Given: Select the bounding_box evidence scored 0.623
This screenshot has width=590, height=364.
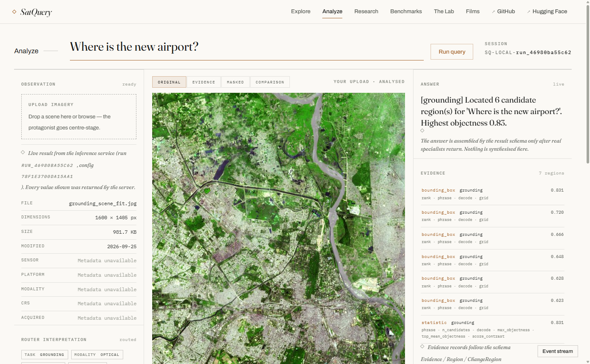Looking at the screenshot, I should click(x=492, y=304).
